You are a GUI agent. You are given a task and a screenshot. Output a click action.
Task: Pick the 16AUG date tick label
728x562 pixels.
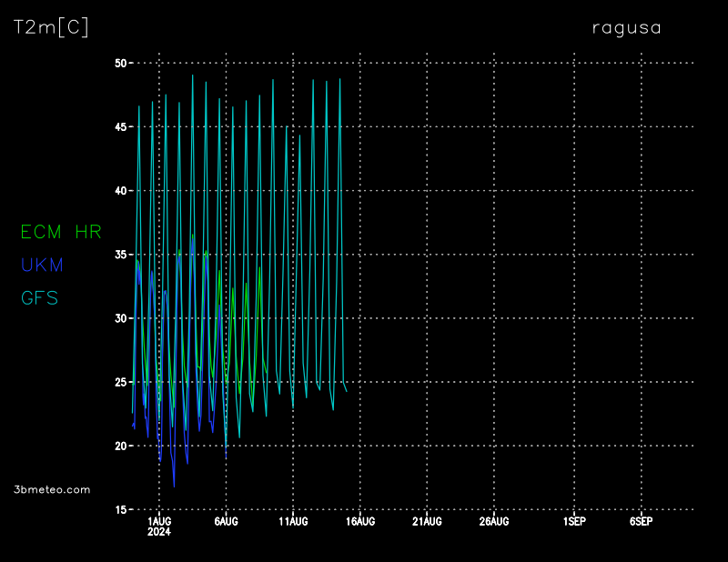point(360,521)
